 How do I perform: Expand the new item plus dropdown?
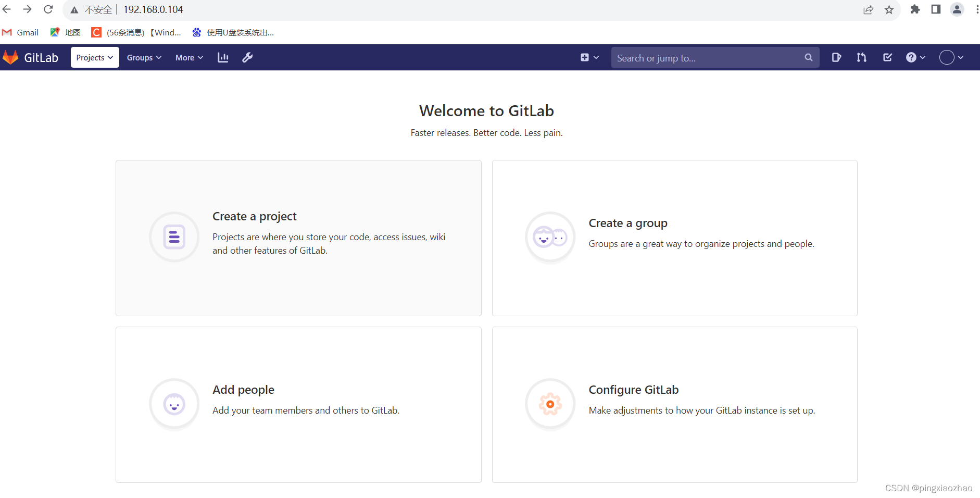click(590, 57)
